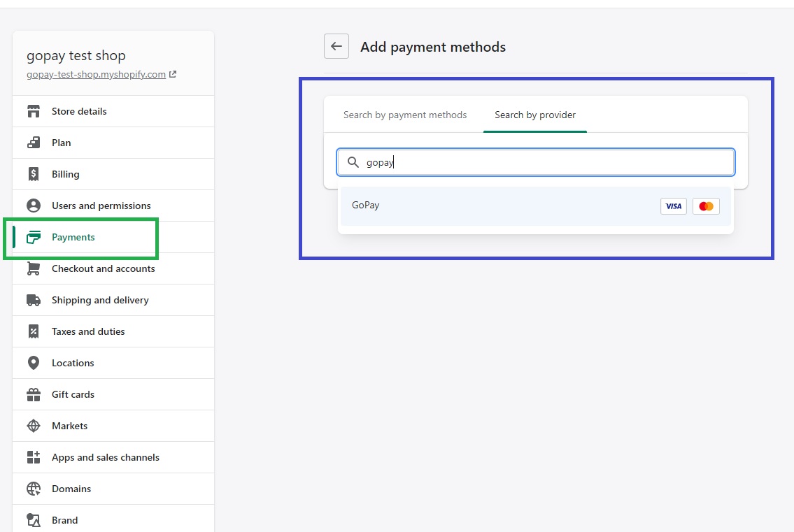Click the external link icon beside shop URL
Screen dimensions: 794x532
pos(173,74)
